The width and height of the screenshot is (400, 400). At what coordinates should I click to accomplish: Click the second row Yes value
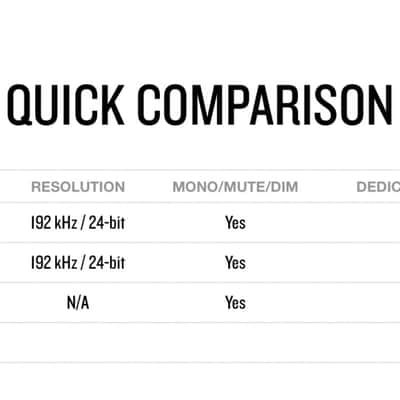click(235, 263)
